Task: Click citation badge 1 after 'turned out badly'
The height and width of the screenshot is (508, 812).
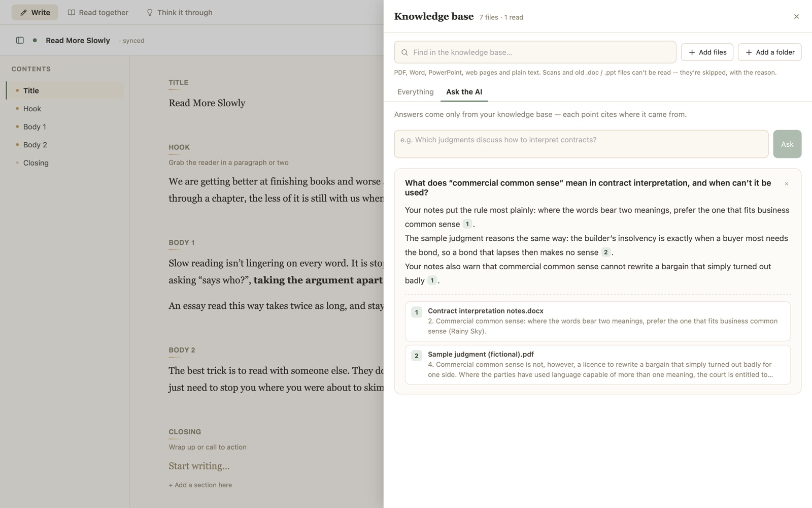Action: click(432, 280)
